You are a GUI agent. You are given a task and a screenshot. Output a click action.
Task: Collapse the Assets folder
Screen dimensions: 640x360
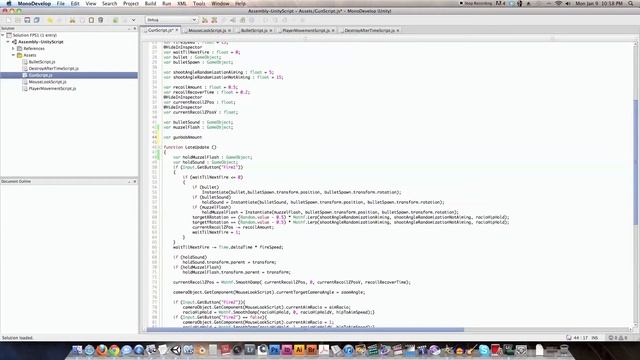click(13, 55)
